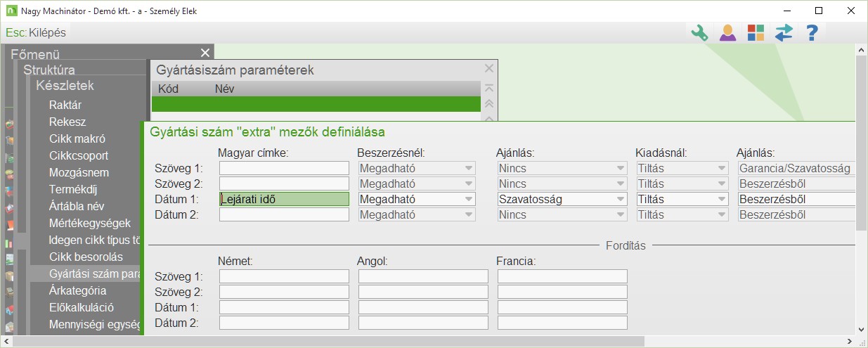The height and width of the screenshot is (348, 868).
Task: Open Szöveg 1 Kiadásnál Tiltás dropdown
Action: (x=682, y=168)
